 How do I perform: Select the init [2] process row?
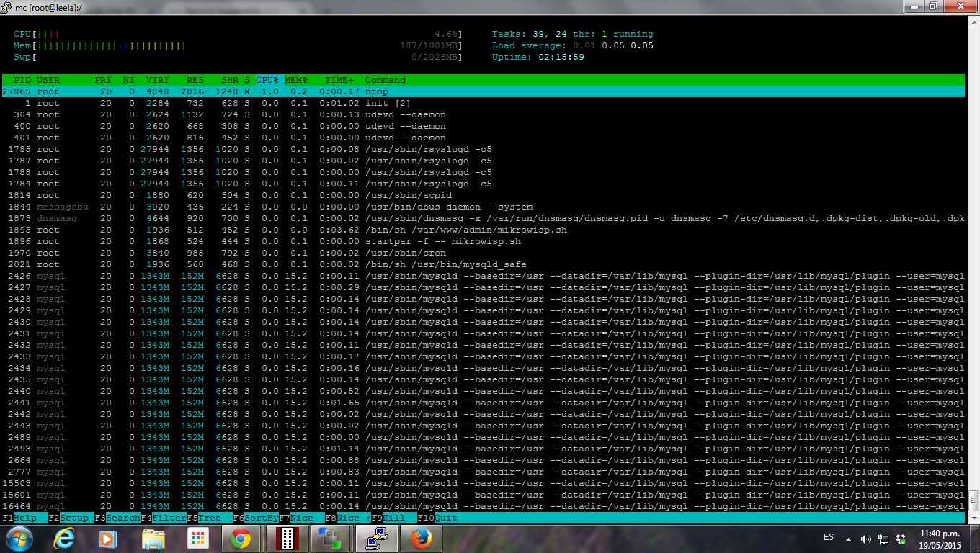pyautogui.click(x=484, y=103)
